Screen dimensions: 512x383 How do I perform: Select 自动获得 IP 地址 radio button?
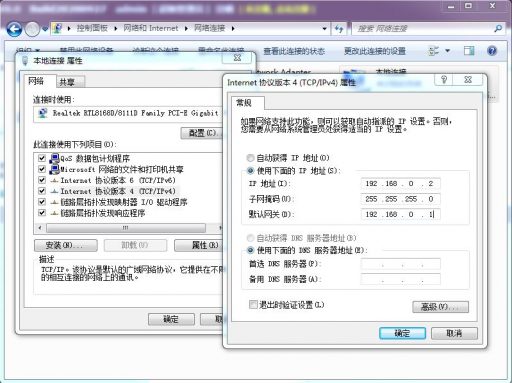[250, 158]
